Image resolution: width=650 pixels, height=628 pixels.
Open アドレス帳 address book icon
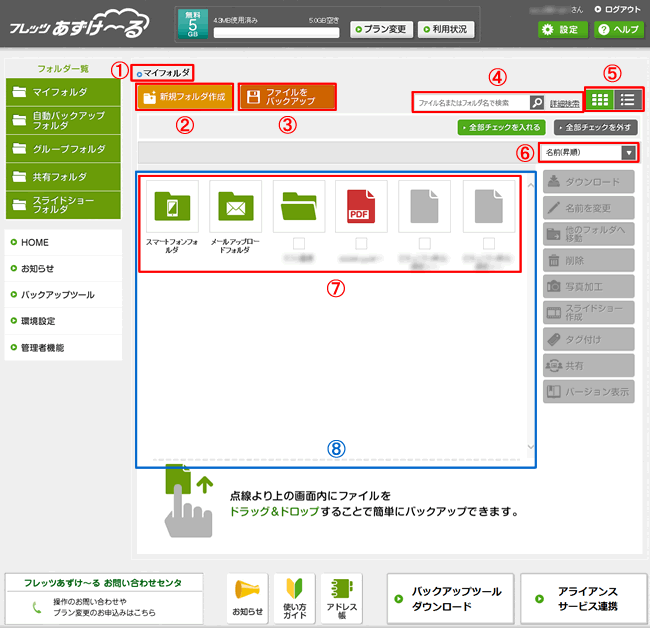pyautogui.click(x=342, y=598)
